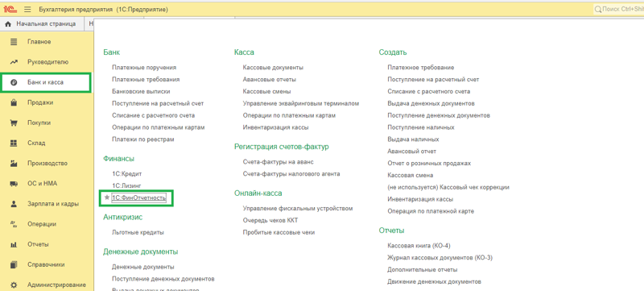Open Руководителю section chart icon
Image resolution: width=644 pixels, height=291 pixels.
pyautogui.click(x=14, y=62)
